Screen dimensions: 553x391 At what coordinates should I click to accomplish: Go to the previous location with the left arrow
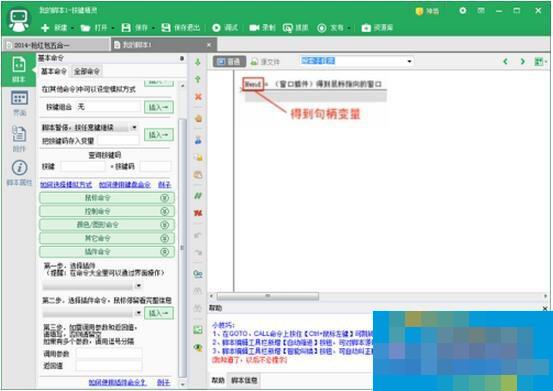(x=505, y=62)
